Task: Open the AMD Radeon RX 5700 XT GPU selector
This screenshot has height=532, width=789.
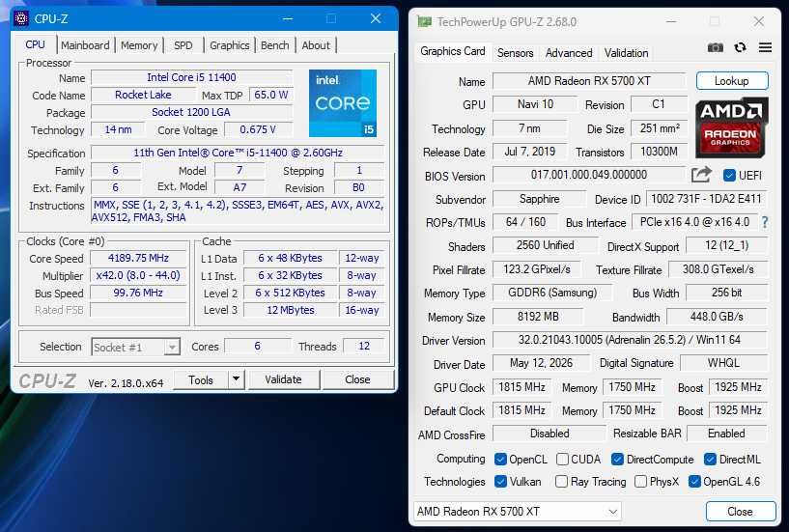Action: coord(518,512)
